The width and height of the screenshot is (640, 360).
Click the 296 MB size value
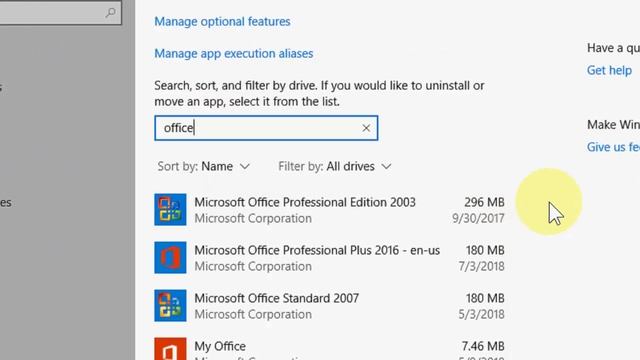click(x=484, y=202)
